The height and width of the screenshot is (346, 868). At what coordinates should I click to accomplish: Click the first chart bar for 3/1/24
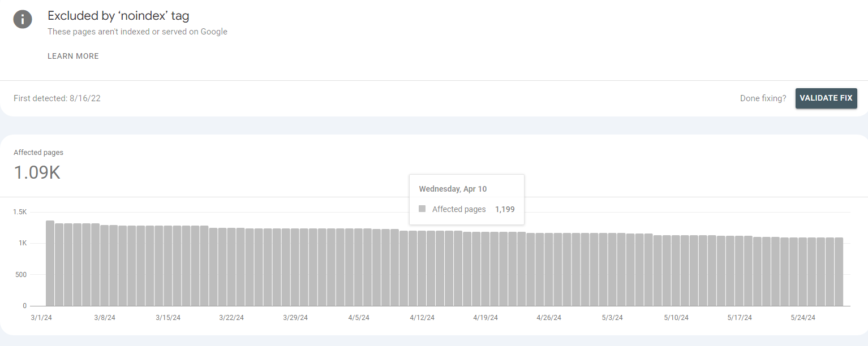click(50, 263)
